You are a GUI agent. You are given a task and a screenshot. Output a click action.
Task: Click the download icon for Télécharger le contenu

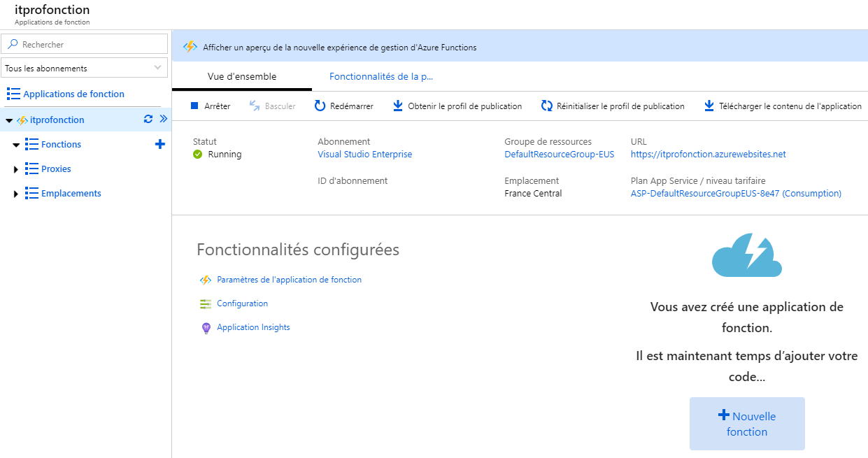(709, 106)
